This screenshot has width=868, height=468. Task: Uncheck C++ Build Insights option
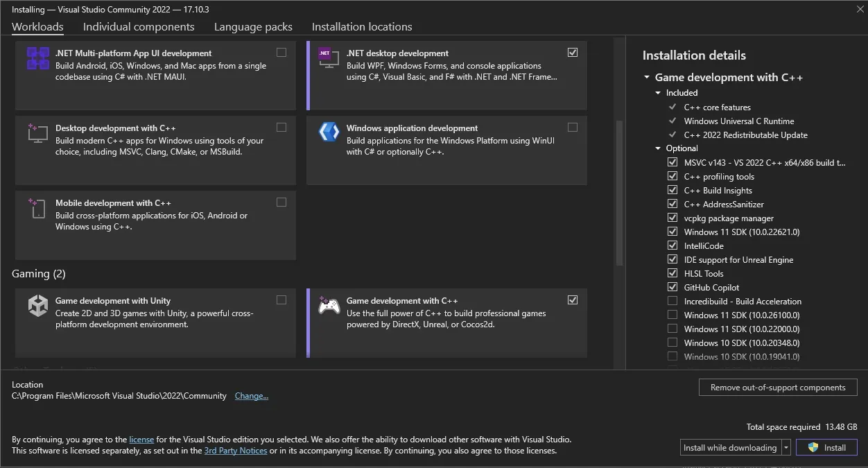[x=672, y=190]
